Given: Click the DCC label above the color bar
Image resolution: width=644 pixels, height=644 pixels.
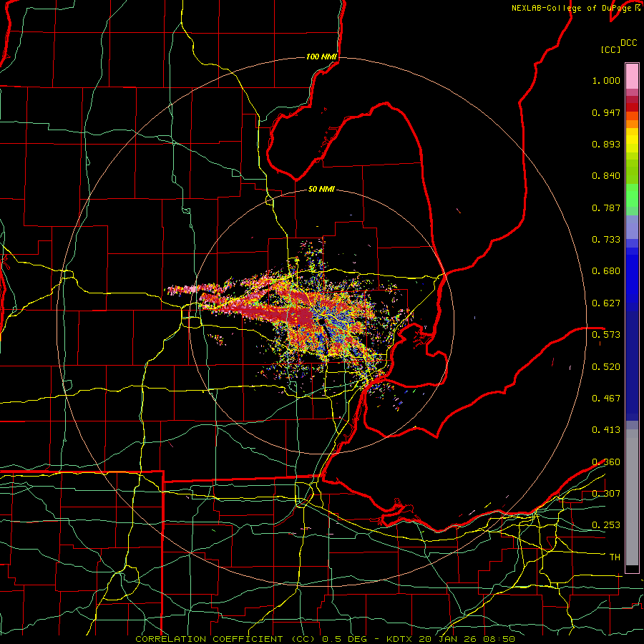Looking at the screenshot, I should coord(629,43).
